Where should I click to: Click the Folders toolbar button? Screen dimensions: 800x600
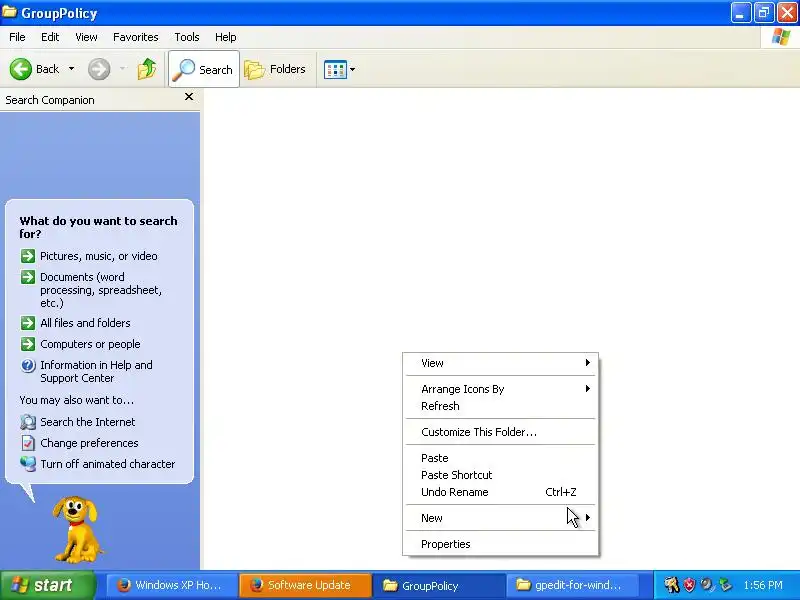point(275,69)
